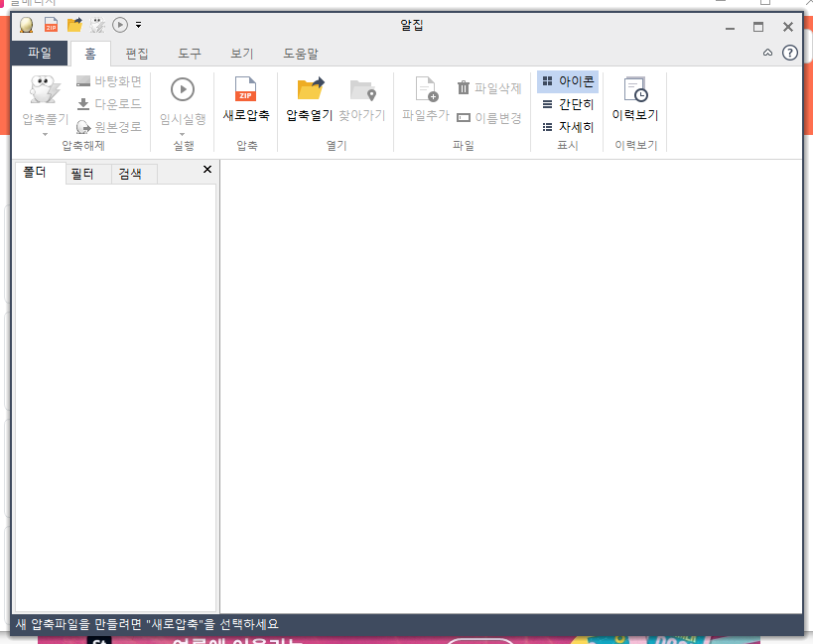Create archive via ZIP icon in quick access toolbar
Viewport: 813px width, 644px height.
tap(50, 25)
